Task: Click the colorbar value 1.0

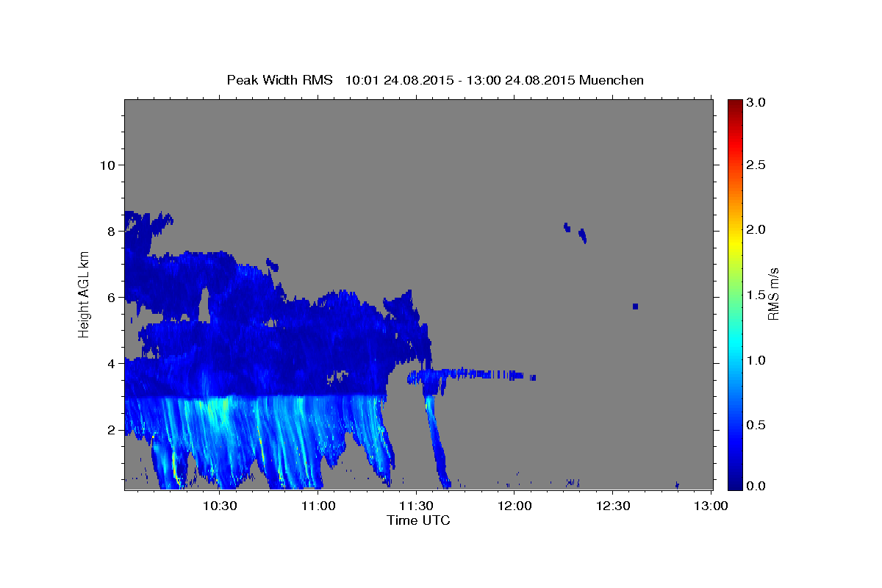Action: pyautogui.click(x=757, y=360)
